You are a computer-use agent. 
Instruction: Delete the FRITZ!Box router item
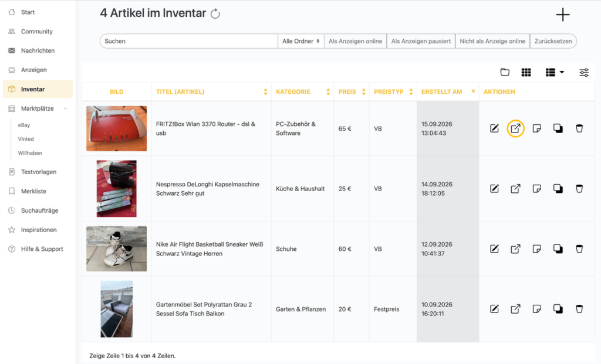point(579,128)
